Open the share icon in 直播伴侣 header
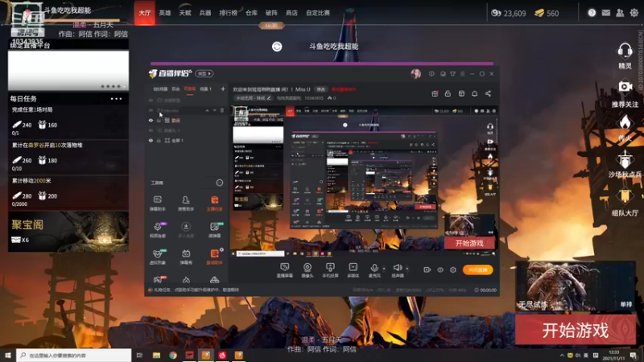This screenshot has width=644, height=362. pos(488,93)
